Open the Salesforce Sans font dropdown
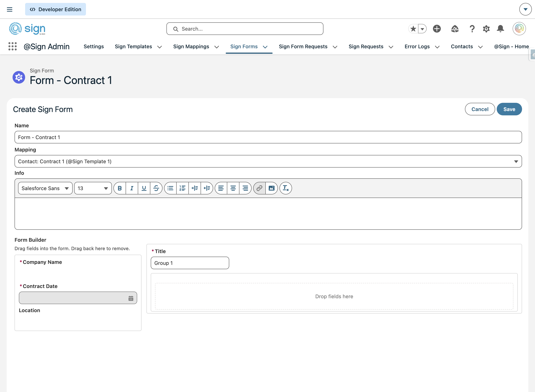 45,188
